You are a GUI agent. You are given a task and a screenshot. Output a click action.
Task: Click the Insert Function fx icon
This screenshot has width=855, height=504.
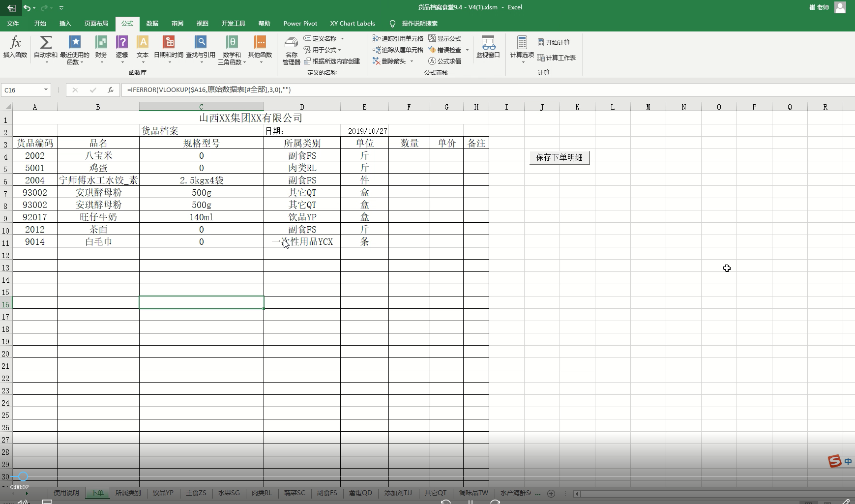(x=15, y=47)
